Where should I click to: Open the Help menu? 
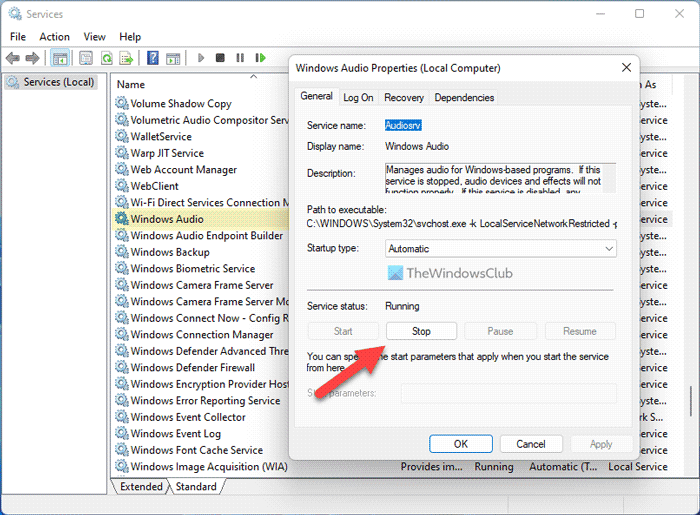pyautogui.click(x=130, y=37)
